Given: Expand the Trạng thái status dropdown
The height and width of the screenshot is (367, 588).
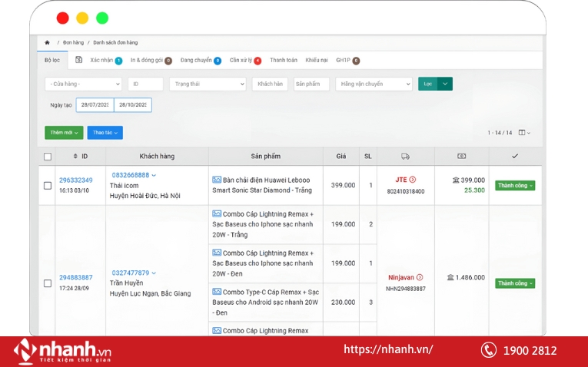Looking at the screenshot, I should [208, 84].
